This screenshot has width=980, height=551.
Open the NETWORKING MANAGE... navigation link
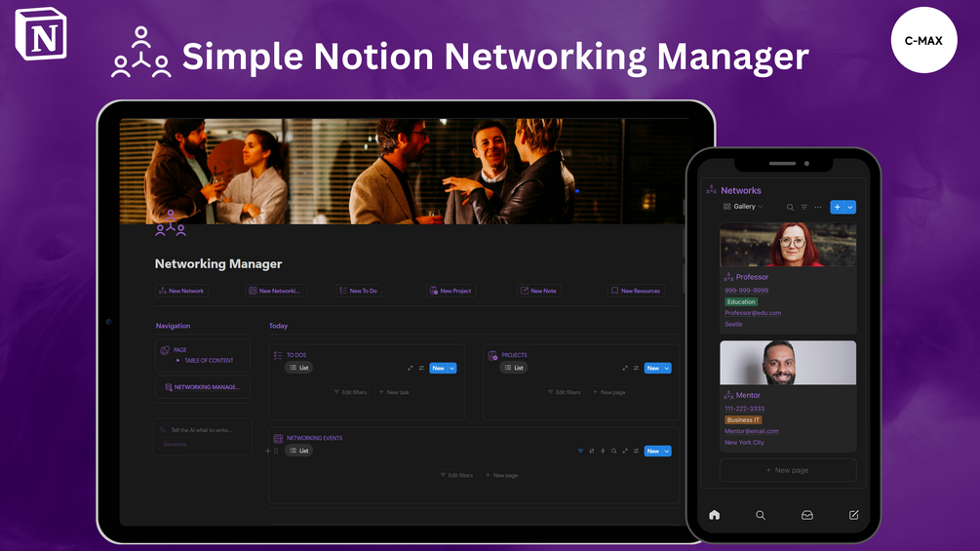pyautogui.click(x=203, y=387)
